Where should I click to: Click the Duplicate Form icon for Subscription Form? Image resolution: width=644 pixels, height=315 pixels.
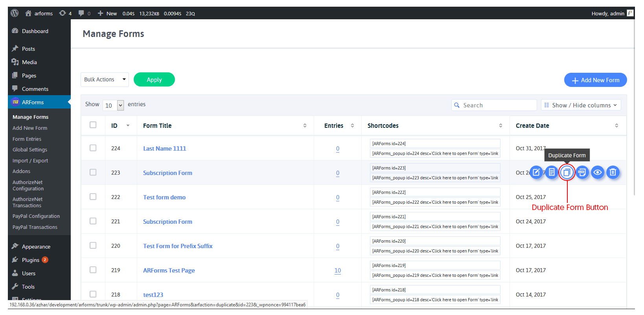pyautogui.click(x=567, y=172)
